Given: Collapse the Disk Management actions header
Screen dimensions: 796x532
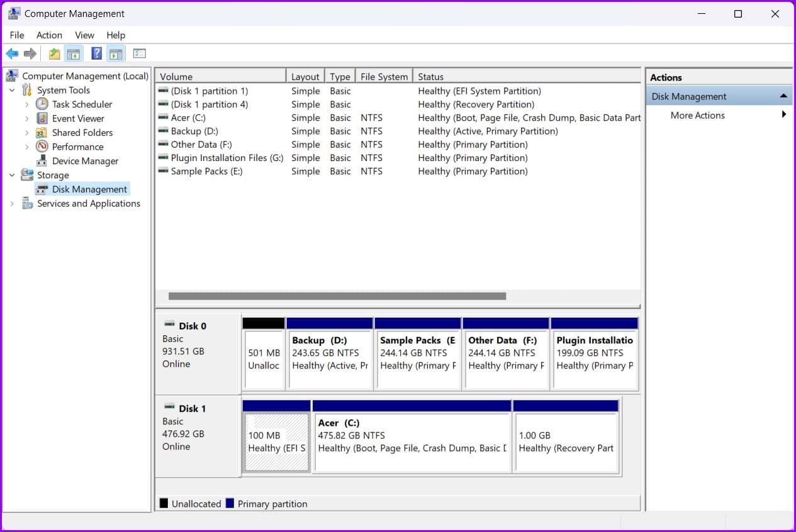Looking at the screenshot, I should click(x=783, y=96).
